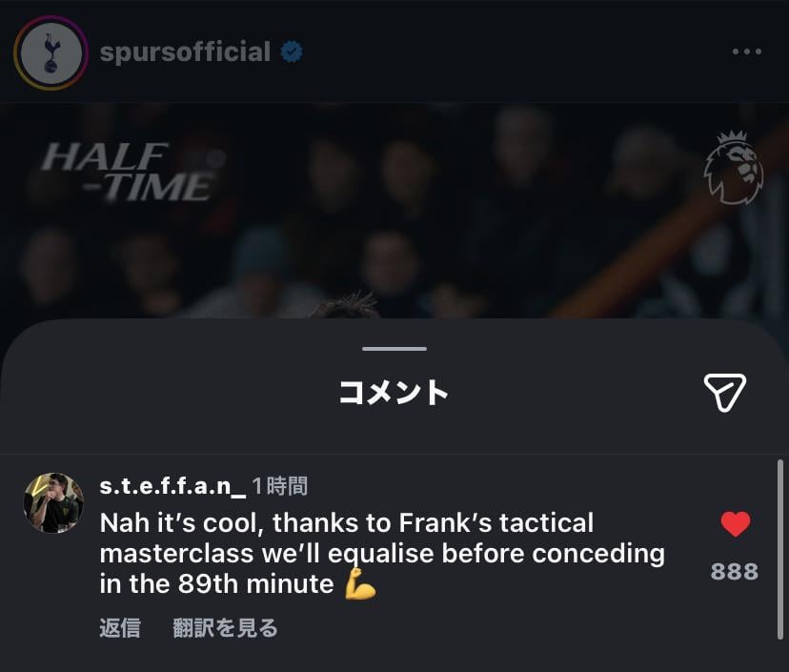Open the spursofficial profile picture story
This screenshot has height=672, width=789.
click(x=51, y=52)
